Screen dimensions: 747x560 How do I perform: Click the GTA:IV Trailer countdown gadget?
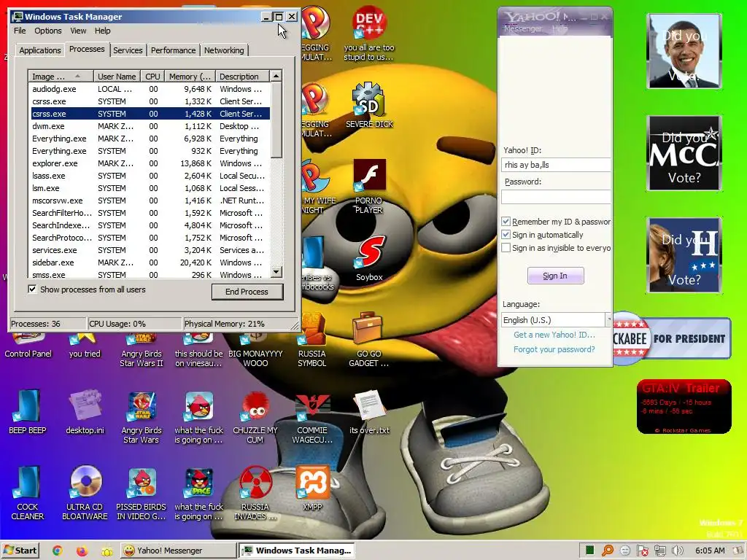click(684, 407)
